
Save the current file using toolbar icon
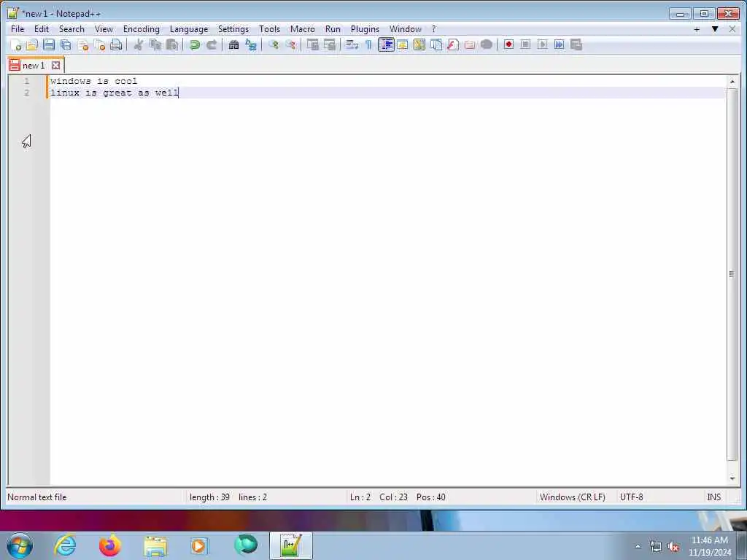point(49,45)
